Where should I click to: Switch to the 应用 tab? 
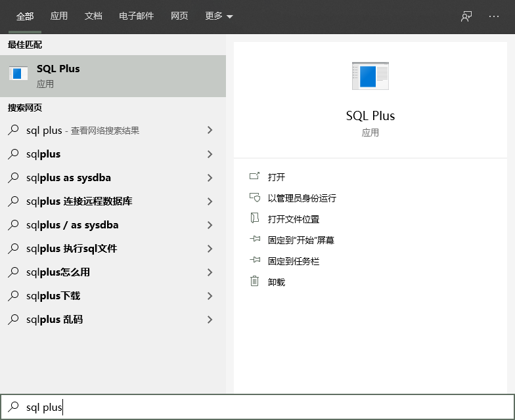pos(59,16)
